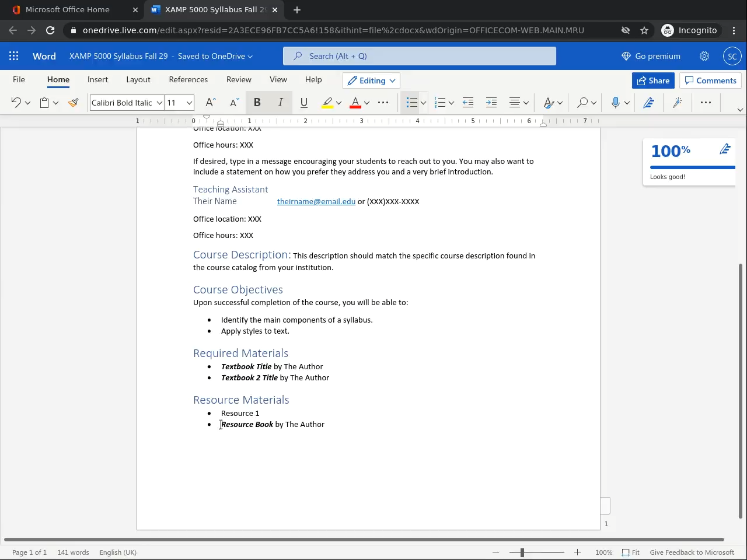The height and width of the screenshot is (560, 747).
Task: Toggle Italic formatting
Action: [x=281, y=103]
